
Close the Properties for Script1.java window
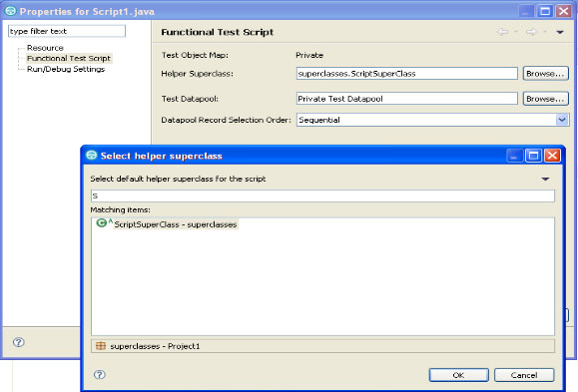(564, 11)
